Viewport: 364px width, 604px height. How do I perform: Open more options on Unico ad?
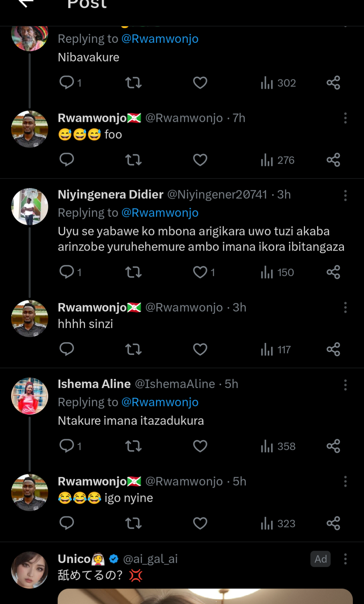tap(345, 559)
